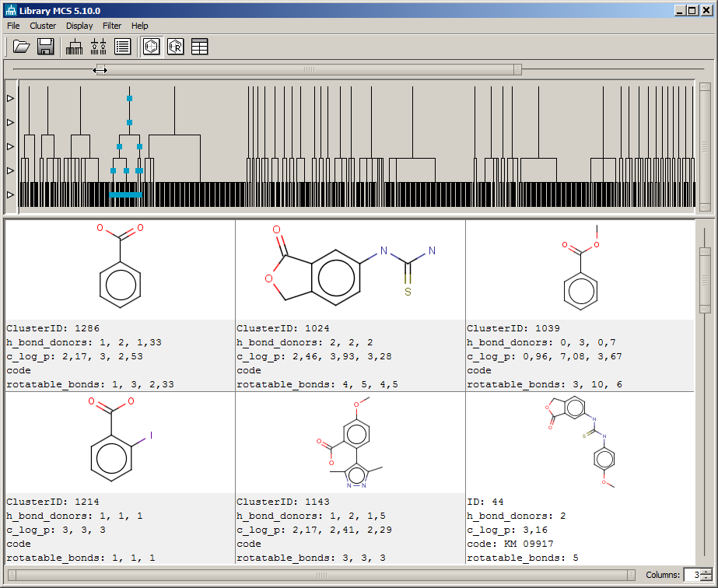Select the decompose clusters icon
The height and width of the screenshot is (588, 718).
(98, 47)
